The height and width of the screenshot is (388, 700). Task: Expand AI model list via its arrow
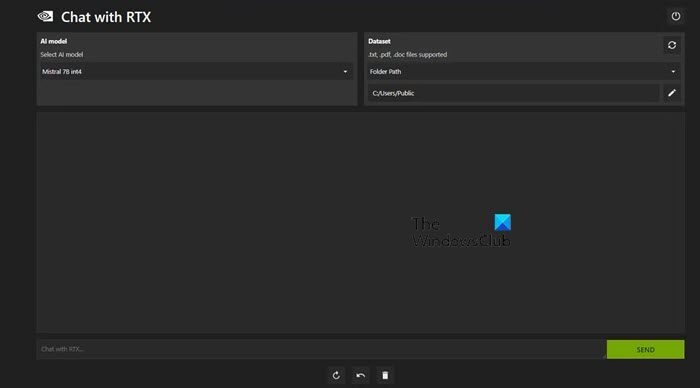pos(345,71)
